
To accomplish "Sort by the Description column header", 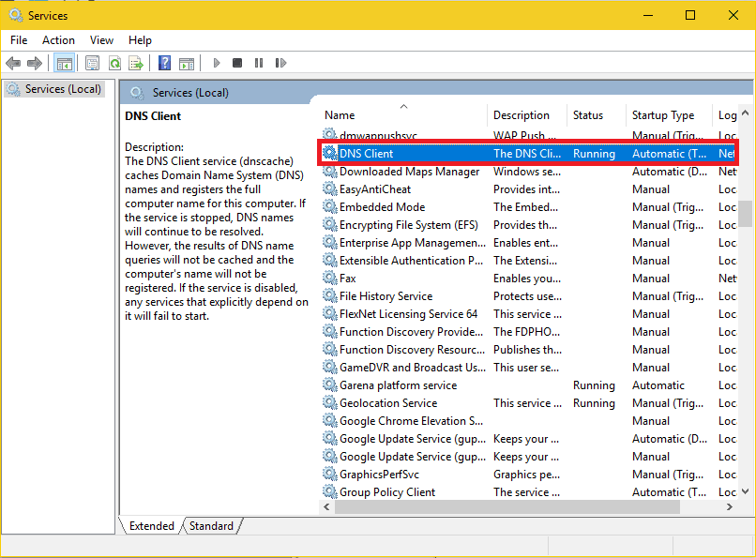I will click(527, 115).
